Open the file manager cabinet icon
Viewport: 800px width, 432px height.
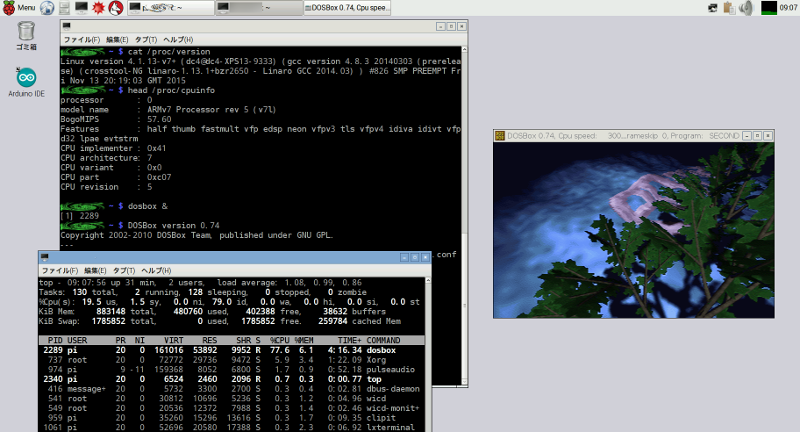[x=64, y=8]
